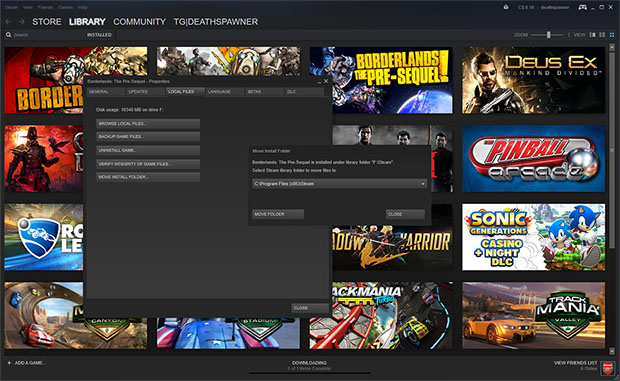Adjust the Zoom slider handle
The height and width of the screenshot is (381, 620).
coord(548,35)
